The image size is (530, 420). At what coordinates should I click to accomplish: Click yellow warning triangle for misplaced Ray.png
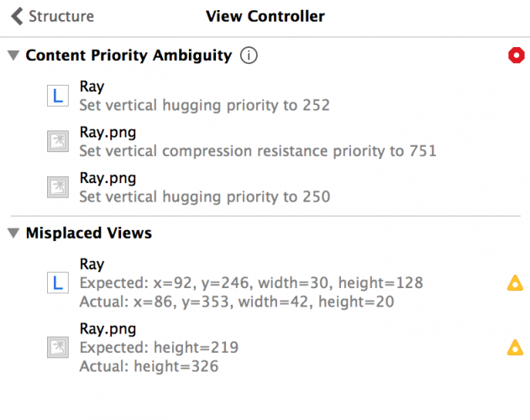(515, 347)
